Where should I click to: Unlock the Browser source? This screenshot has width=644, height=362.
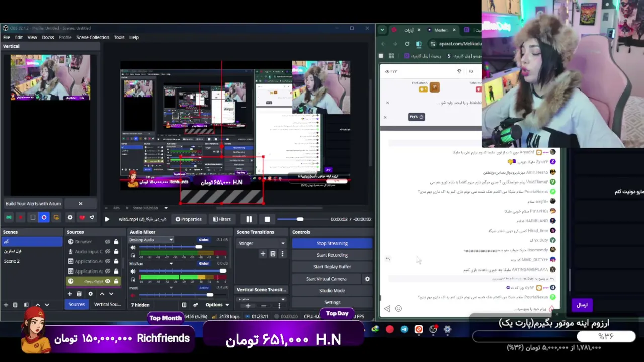[x=116, y=242]
